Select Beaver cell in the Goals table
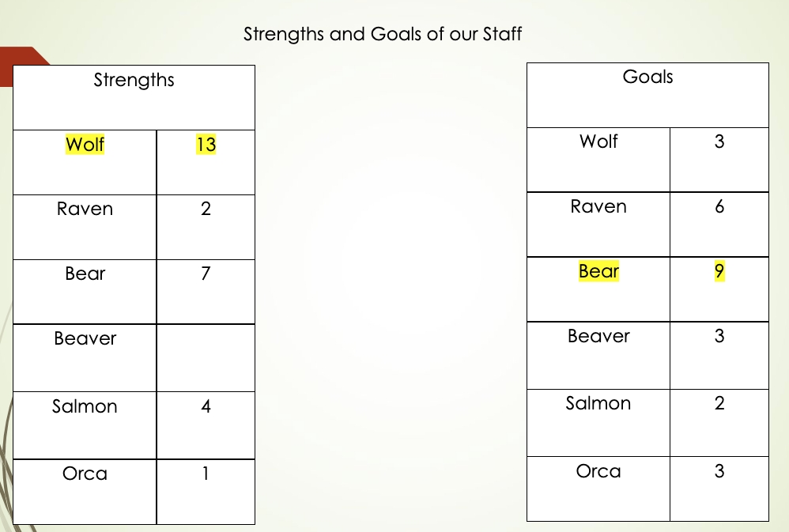Screen dimensions: 789x532 coord(598,337)
